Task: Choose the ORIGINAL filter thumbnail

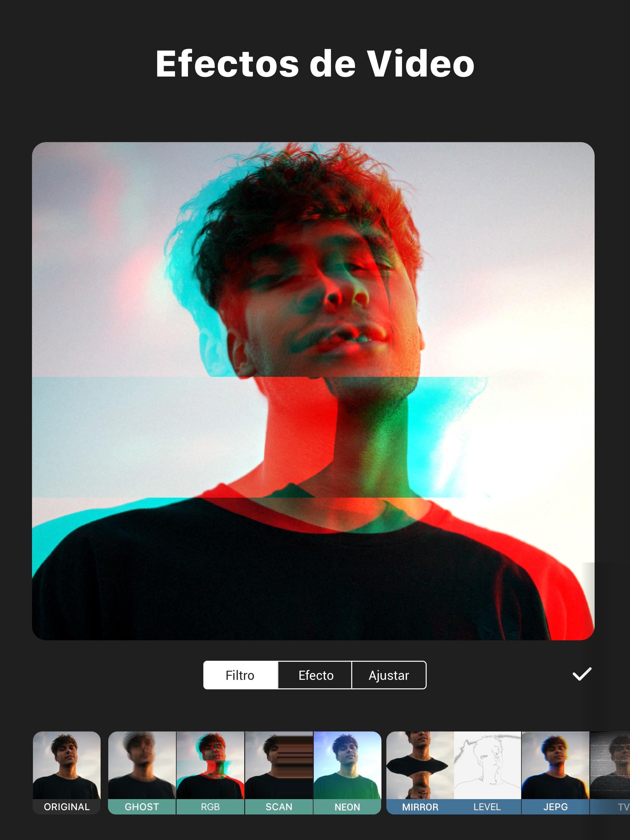Action: [x=67, y=773]
